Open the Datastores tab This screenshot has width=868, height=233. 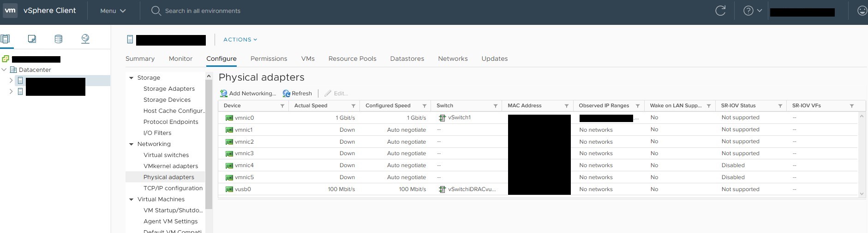tap(407, 58)
